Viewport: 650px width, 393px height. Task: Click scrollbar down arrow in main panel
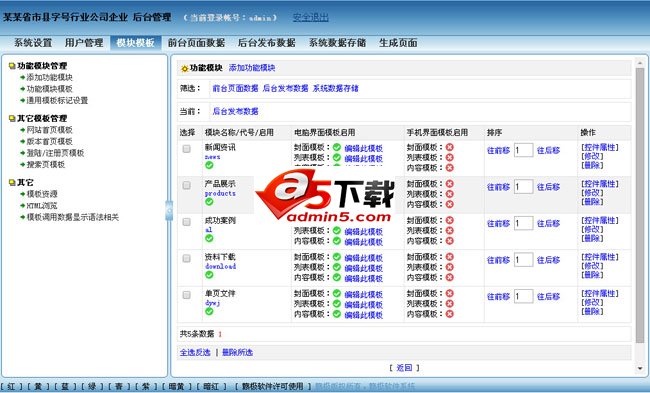(x=640, y=368)
